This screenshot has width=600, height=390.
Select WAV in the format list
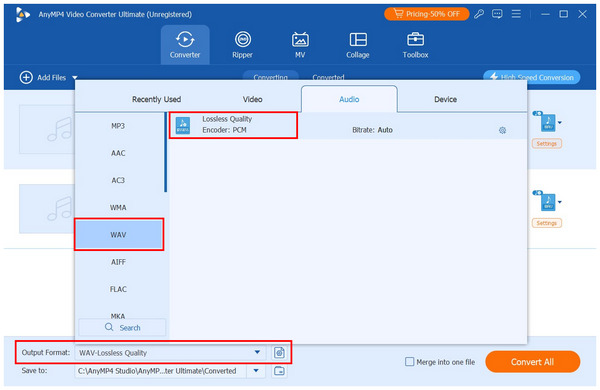click(x=119, y=235)
